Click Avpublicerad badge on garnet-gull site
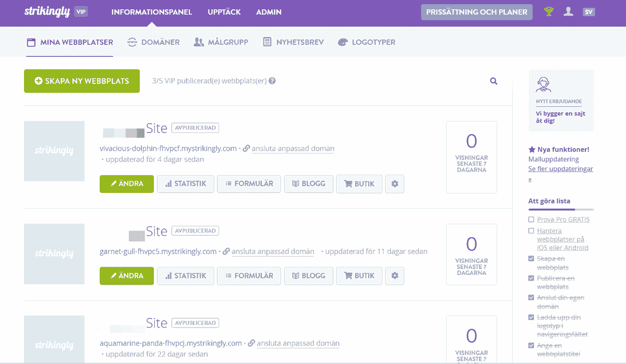 [195, 230]
